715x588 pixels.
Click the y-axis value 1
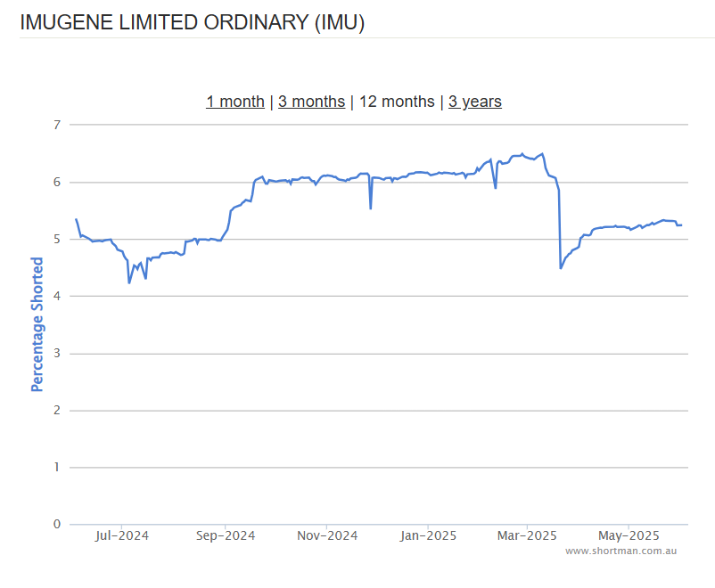coord(56,467)
